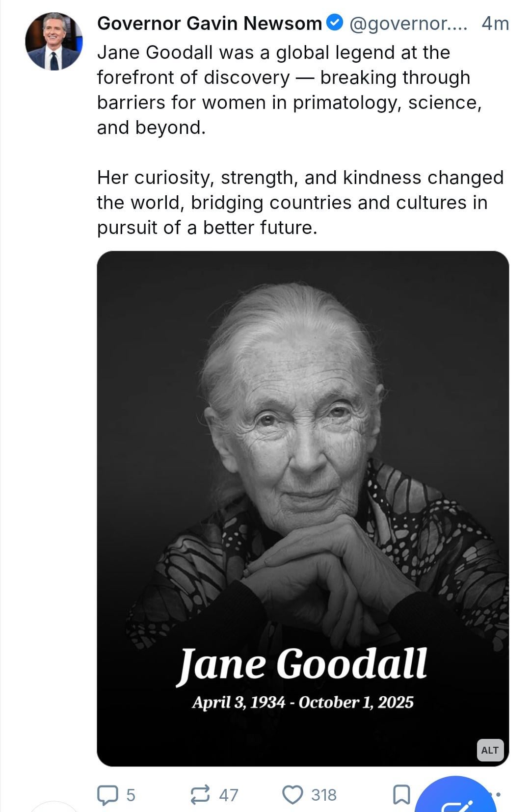Open Gavin Newsom's profile avatar

(x=54, y=41)
